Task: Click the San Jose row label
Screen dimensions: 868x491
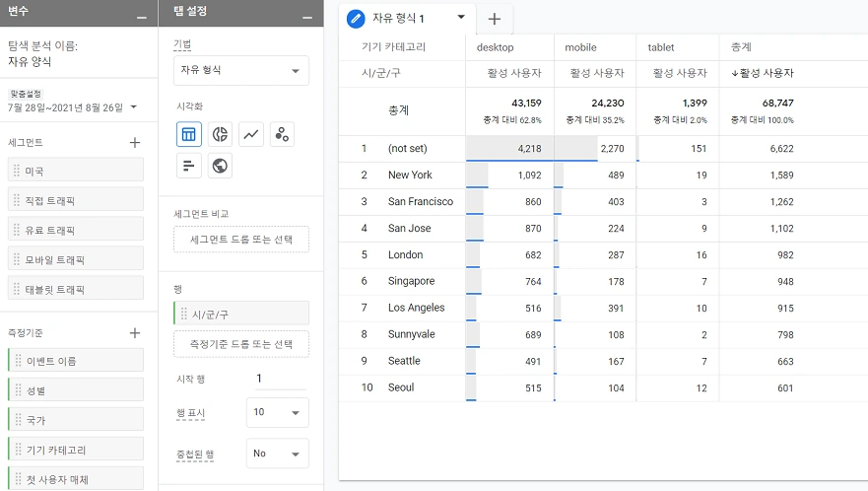Action: pyautogui.click(x=409, y=228)
